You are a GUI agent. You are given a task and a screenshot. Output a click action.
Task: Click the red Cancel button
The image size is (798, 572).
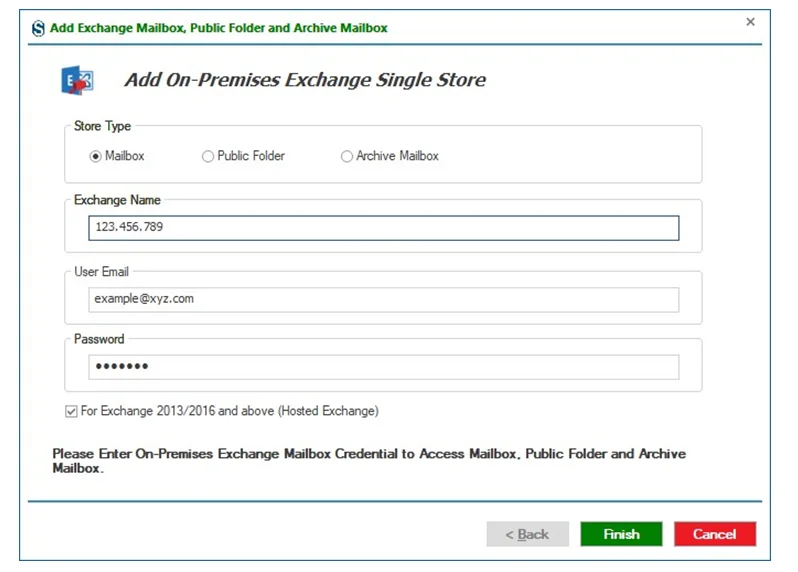715,534
